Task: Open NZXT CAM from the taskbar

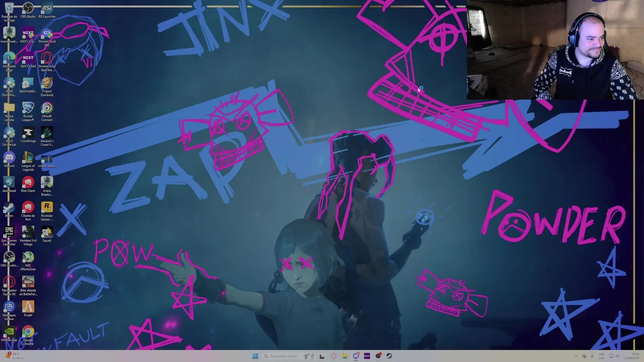Action: click(x=367, y=356)
